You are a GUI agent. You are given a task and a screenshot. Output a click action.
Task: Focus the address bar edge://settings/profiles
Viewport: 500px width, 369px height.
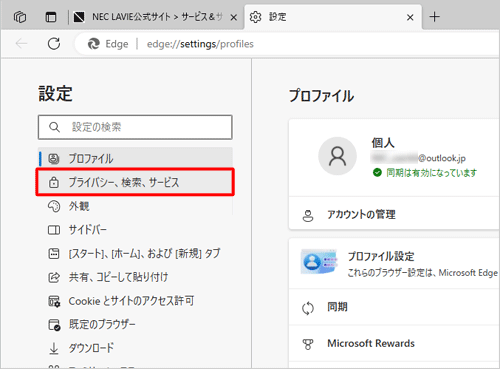click(x=200, y=44)
